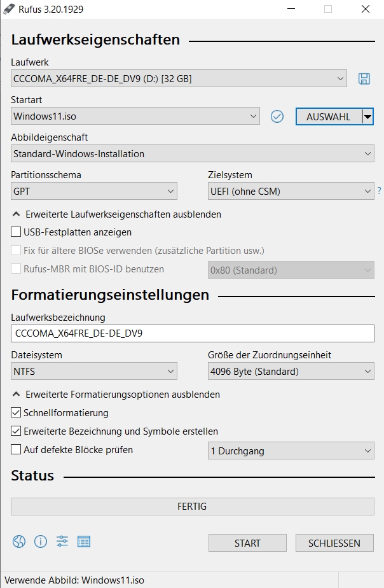Open the settings sliders icon
Screen dimensions: 384x588
pos(62,542)
